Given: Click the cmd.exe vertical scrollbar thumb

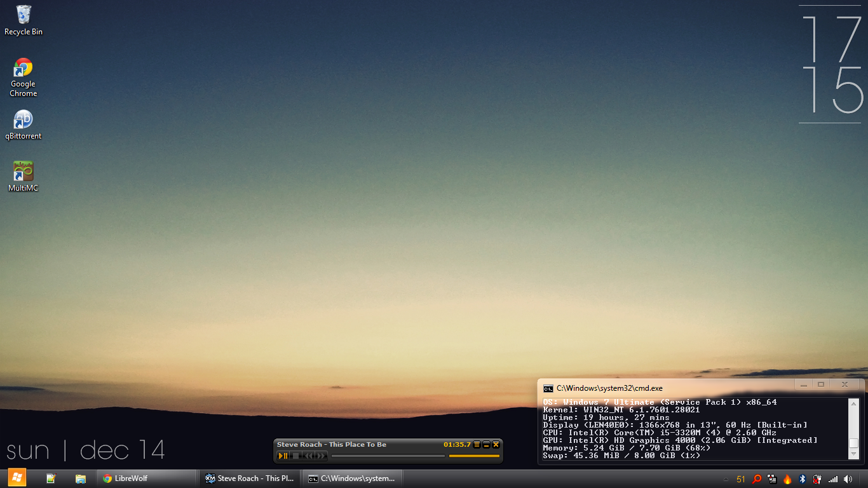Looking at the screenshot, I should coord(853,444).
